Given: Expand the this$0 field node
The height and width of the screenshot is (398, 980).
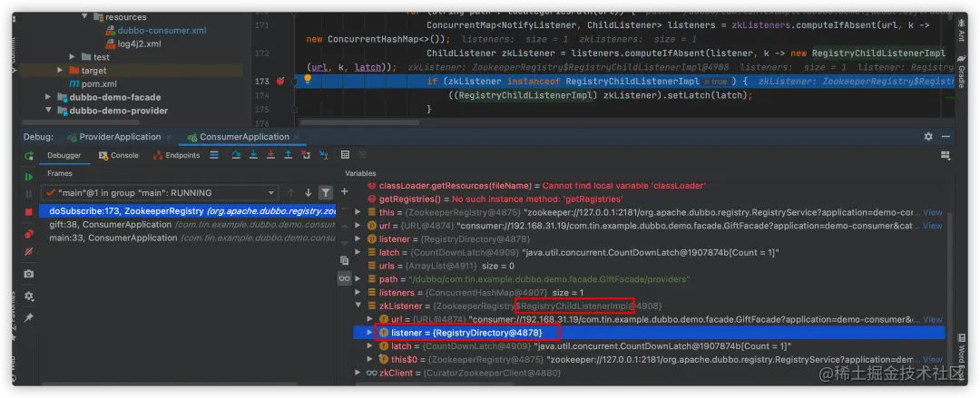Looking at the screenshot, I should click(x=369, y=359).
